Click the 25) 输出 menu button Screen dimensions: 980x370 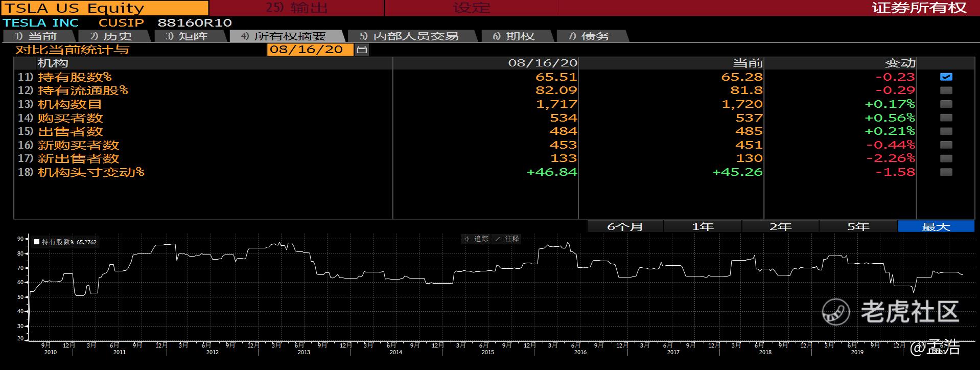(x=297, y=8)
